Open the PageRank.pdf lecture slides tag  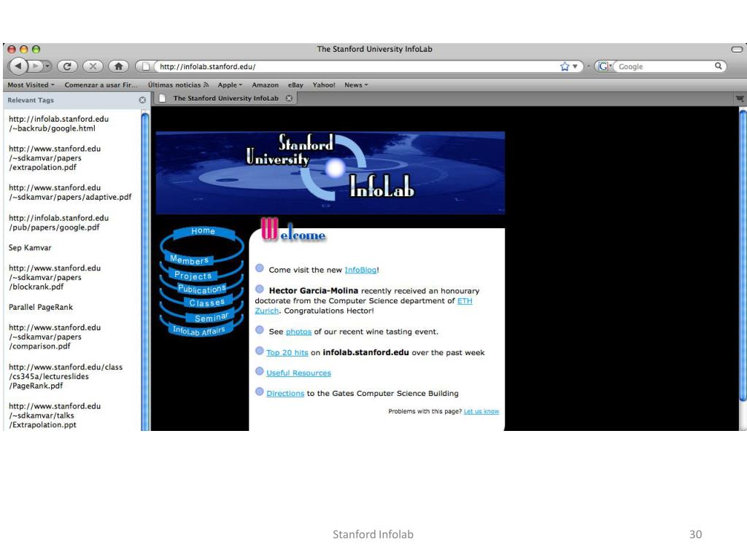click(66, 376)
